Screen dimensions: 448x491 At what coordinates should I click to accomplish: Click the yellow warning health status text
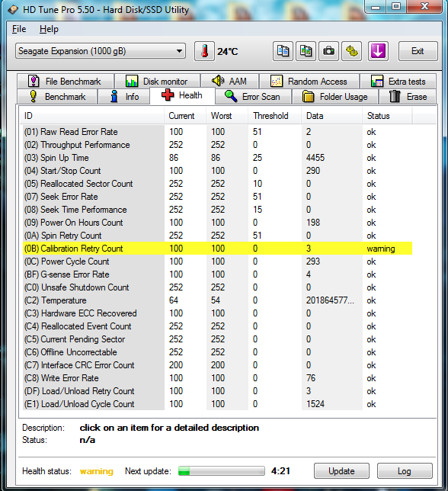[96, 471]
